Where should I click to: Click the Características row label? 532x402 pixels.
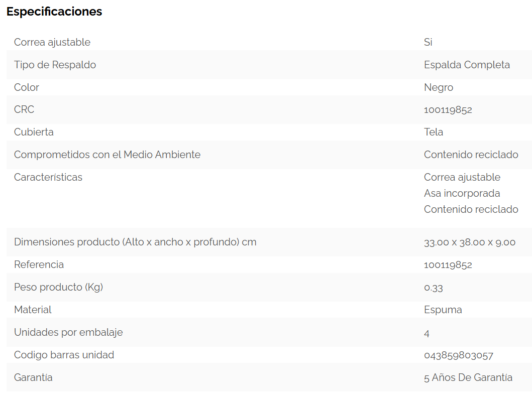pos(48,177)
